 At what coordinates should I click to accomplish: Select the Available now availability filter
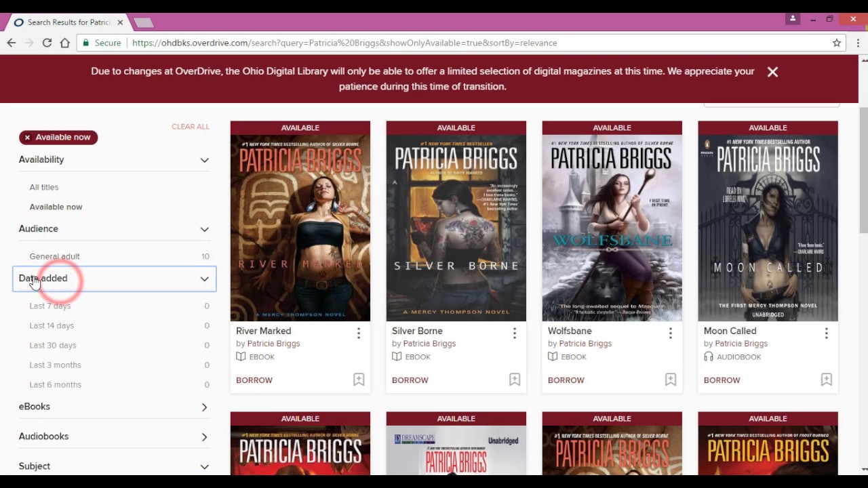tap(56, 207)
